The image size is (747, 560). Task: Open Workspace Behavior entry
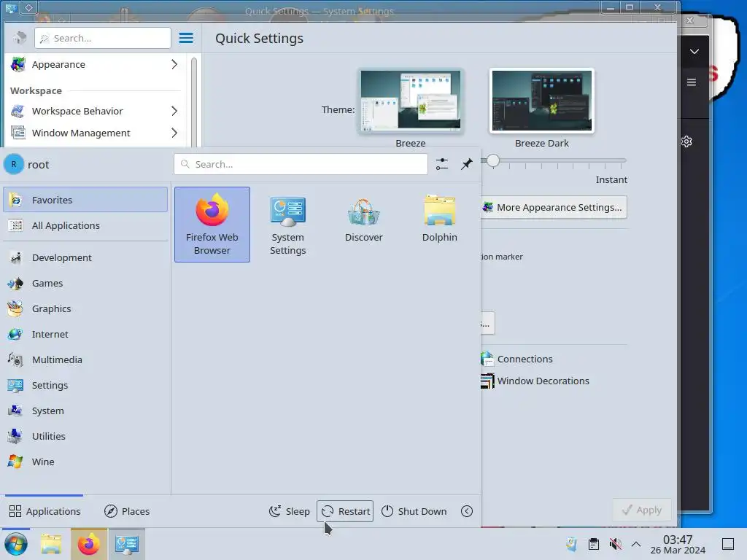96,111
